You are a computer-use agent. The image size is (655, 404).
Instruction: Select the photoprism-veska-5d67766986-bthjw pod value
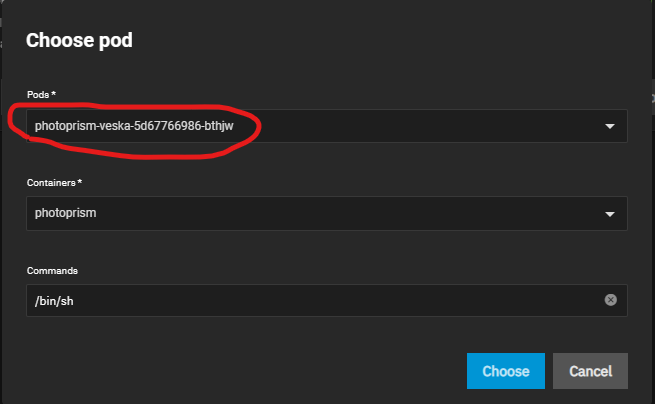(x=134, y=126)
